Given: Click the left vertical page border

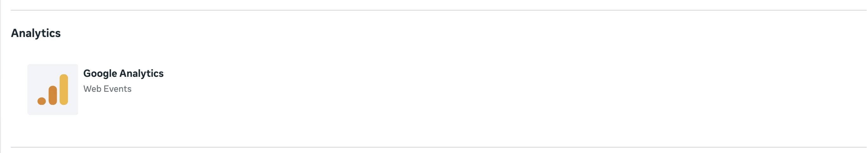Looking at the screenshot, I should pyautogui.click(x=0, y=76).
